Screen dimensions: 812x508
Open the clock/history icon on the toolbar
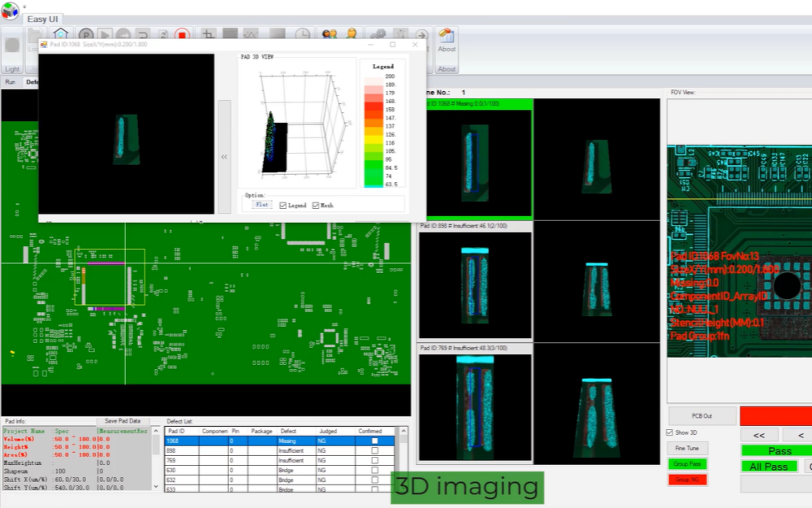tap(301, 34)
